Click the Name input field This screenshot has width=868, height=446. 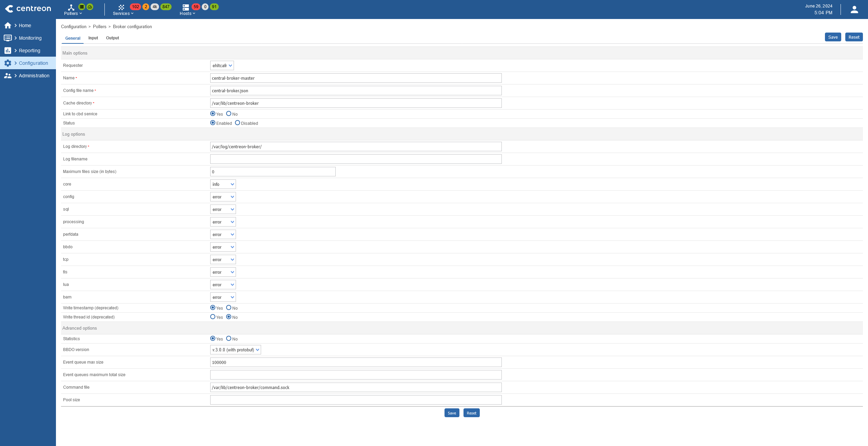coord(356,78)
